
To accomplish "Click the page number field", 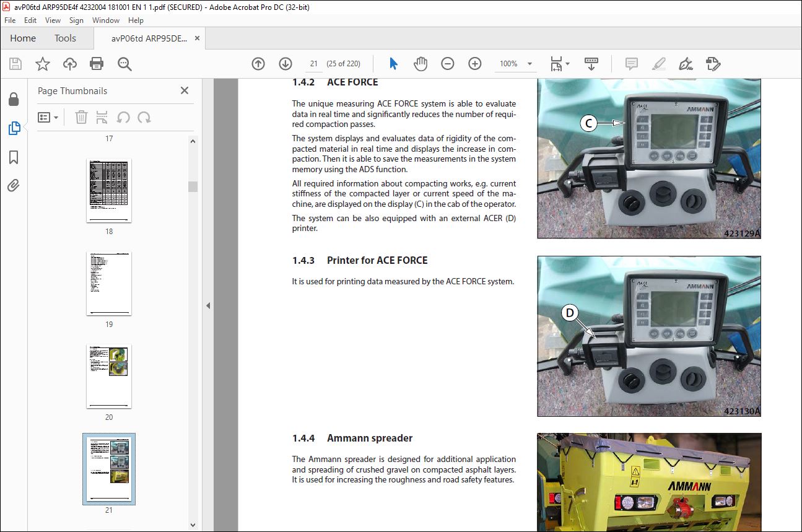I will click(314, 64).
